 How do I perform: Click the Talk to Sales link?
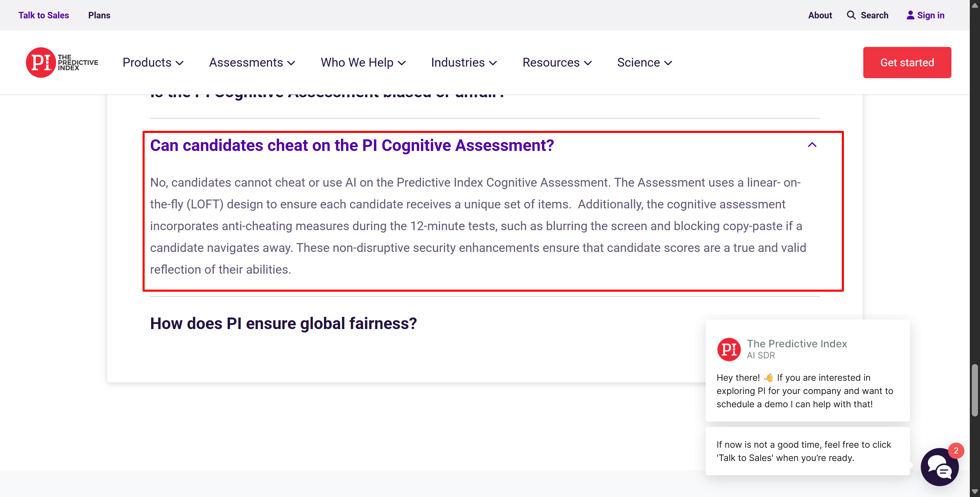(44, 15)
